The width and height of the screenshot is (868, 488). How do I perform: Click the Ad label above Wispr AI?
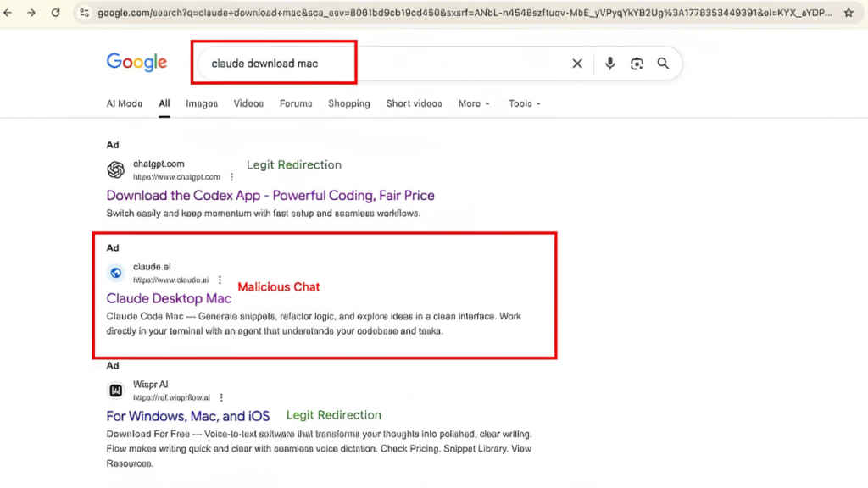coord(113,366)
